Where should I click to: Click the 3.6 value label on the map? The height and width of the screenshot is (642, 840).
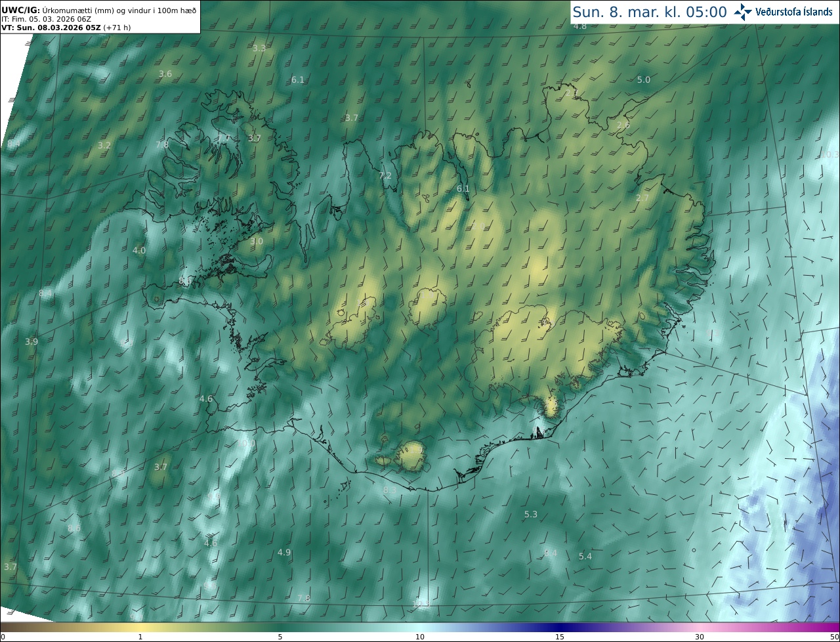point(165,74)
